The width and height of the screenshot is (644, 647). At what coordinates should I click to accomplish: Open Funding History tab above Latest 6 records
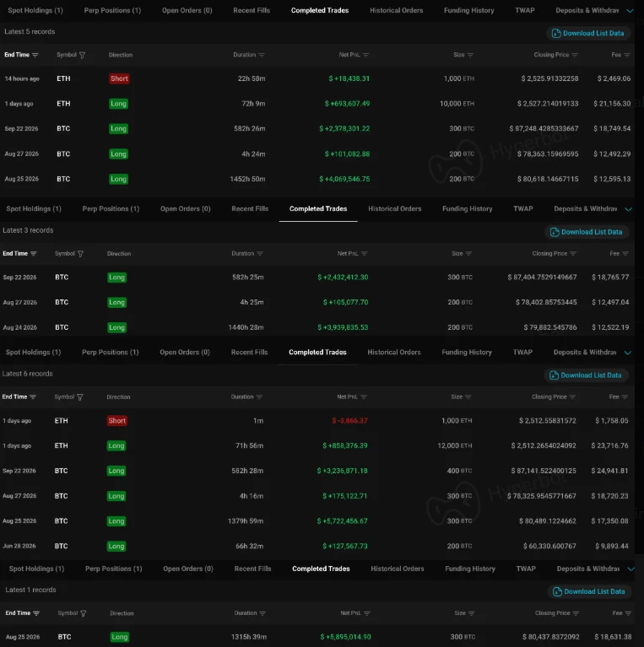tap(467, 352)
